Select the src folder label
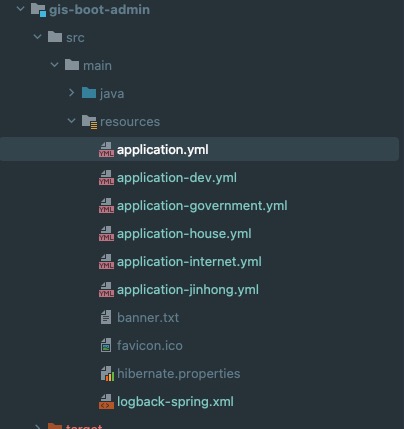 [x=75, y=37]
